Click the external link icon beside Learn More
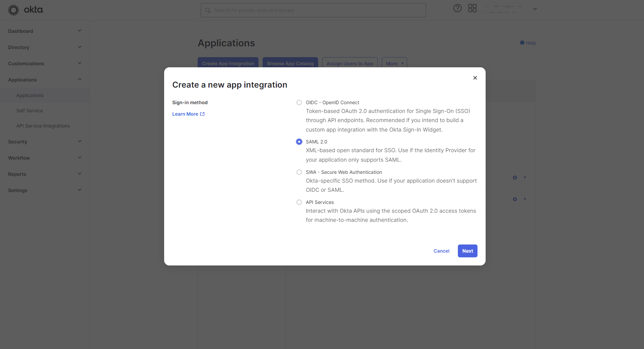This screenshot has width=644, height=349. click(202, 114)
